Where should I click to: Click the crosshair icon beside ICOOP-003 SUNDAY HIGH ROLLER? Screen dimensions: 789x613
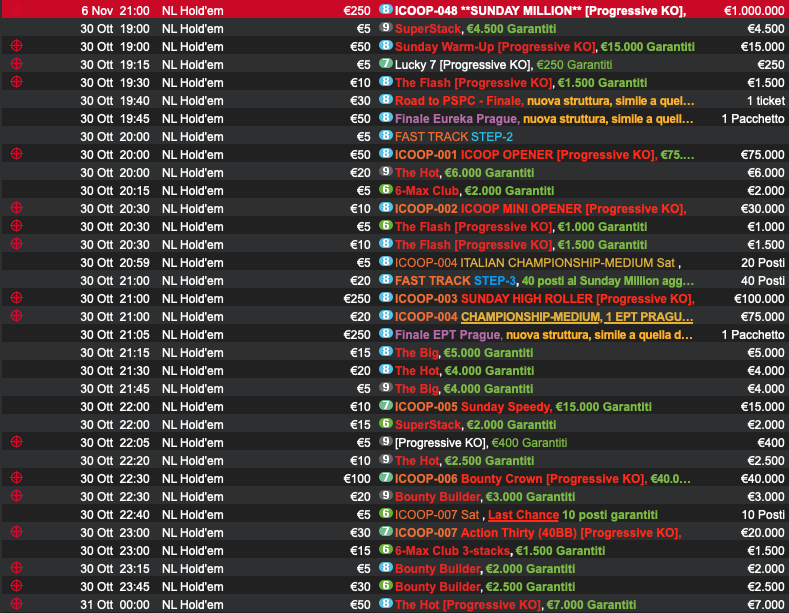17,298
